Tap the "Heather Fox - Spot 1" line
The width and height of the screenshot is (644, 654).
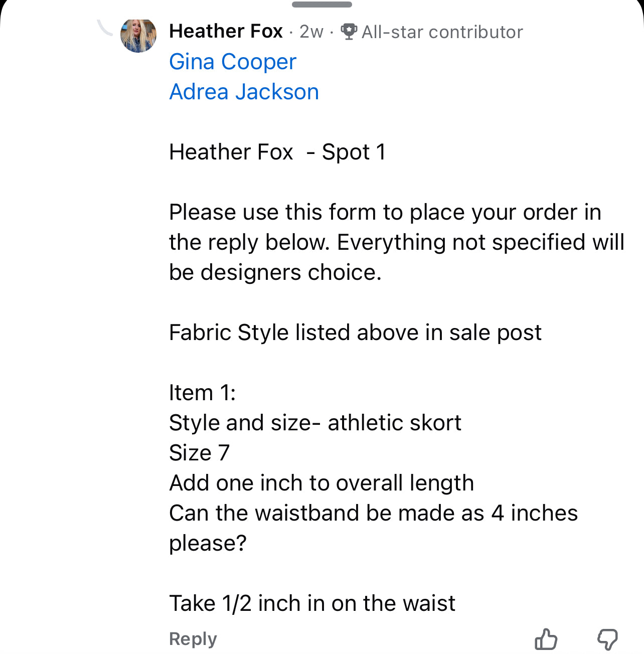tap(277, 152)
